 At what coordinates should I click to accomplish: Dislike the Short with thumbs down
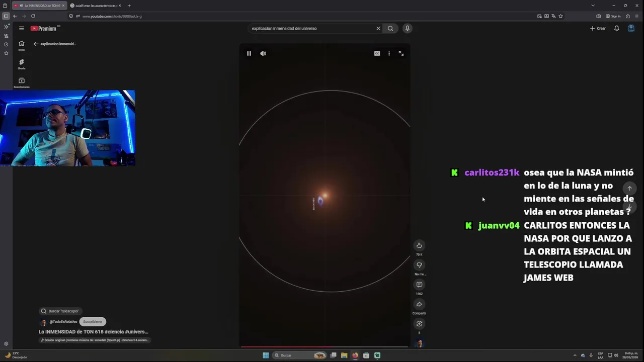point(419,265)
